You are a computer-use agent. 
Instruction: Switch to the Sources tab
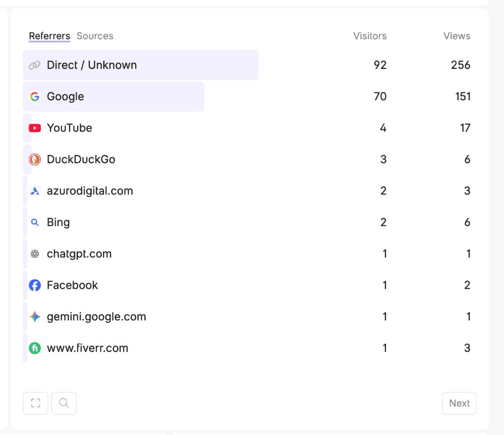coord(94,36)
